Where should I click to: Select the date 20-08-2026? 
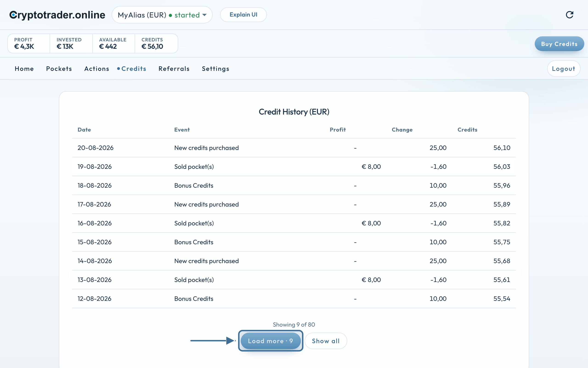[x=96, y=148]
